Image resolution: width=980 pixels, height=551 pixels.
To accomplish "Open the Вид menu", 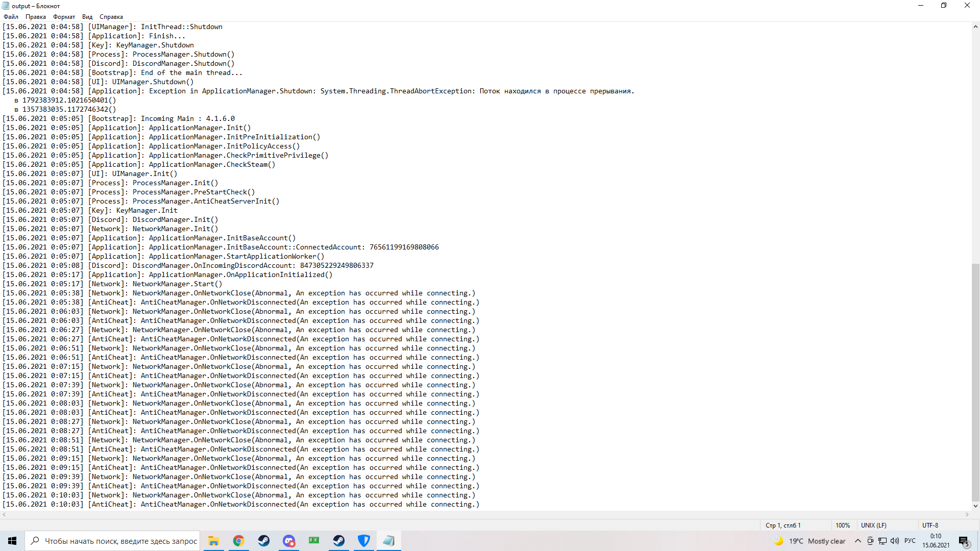I will [x=87, y=17].
